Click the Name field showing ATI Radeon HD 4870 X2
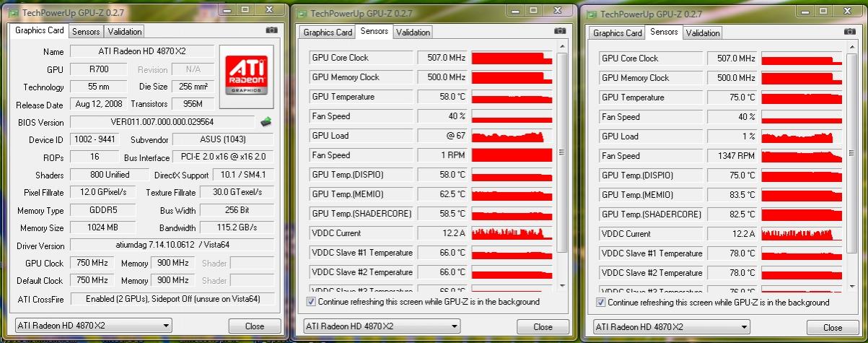 [142, 51]
